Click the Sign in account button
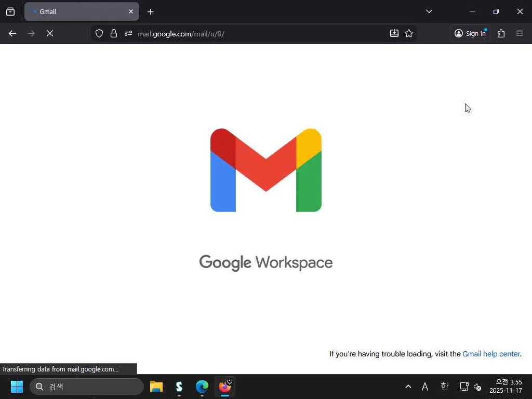 coord(470,33)
